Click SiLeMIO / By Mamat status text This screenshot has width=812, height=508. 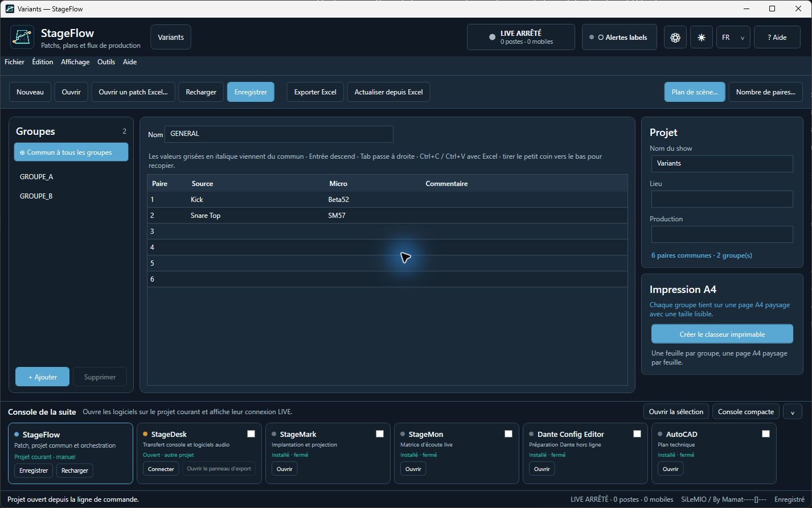pyautogui.click(x=723, y=499)
